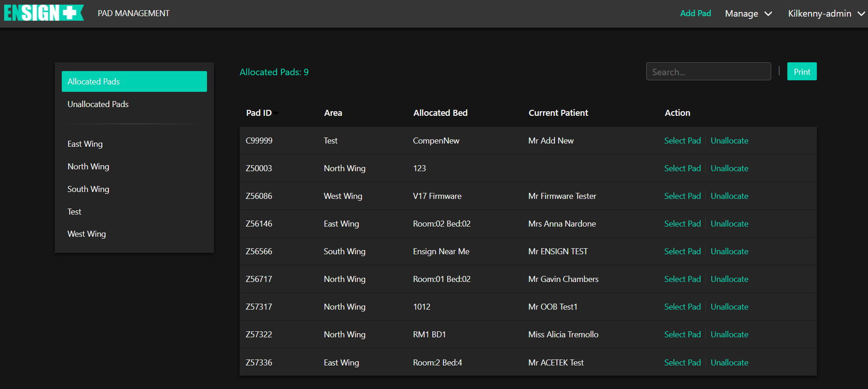Filter by North Wing area
Image resolution: width=868 pixels, height=389 pixels.
(89, 167)
